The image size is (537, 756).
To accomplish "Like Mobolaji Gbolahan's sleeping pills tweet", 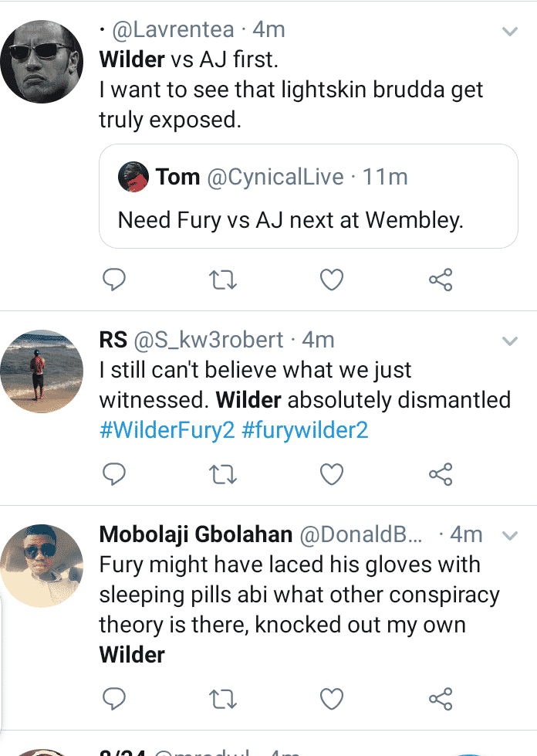I will 332,699.
